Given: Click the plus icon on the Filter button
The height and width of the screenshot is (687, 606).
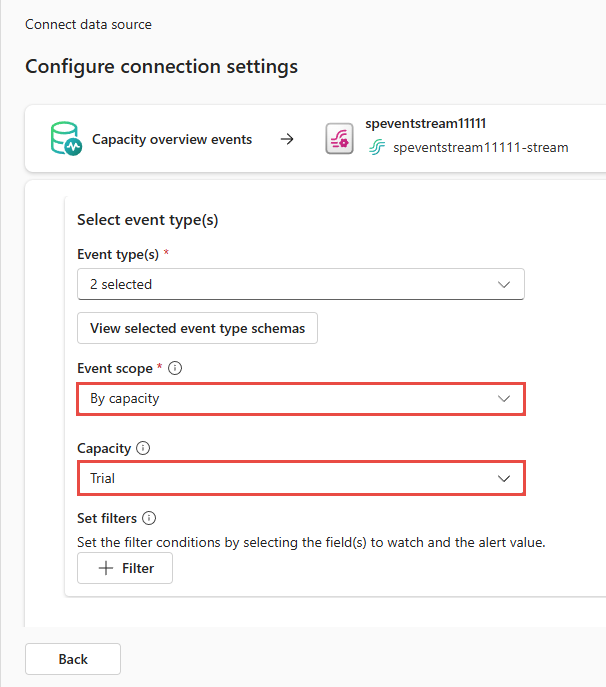Looking at the screenshot, I should pos(105,568).
